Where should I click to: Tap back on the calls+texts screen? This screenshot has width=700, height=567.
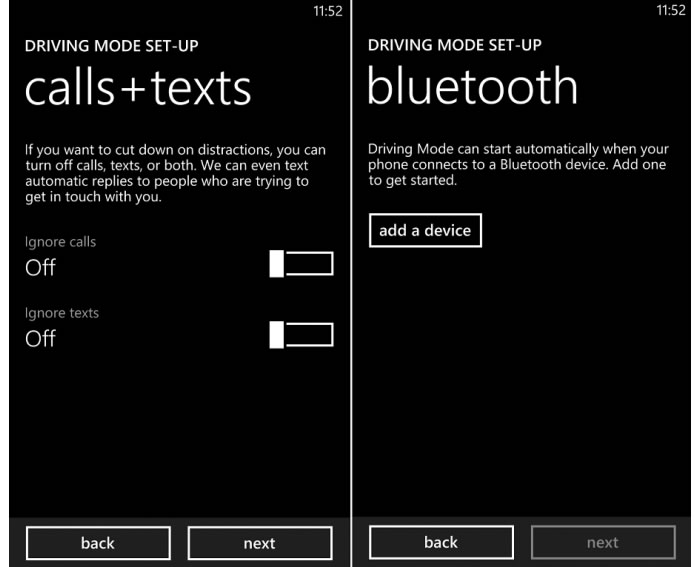click(98, 543)
